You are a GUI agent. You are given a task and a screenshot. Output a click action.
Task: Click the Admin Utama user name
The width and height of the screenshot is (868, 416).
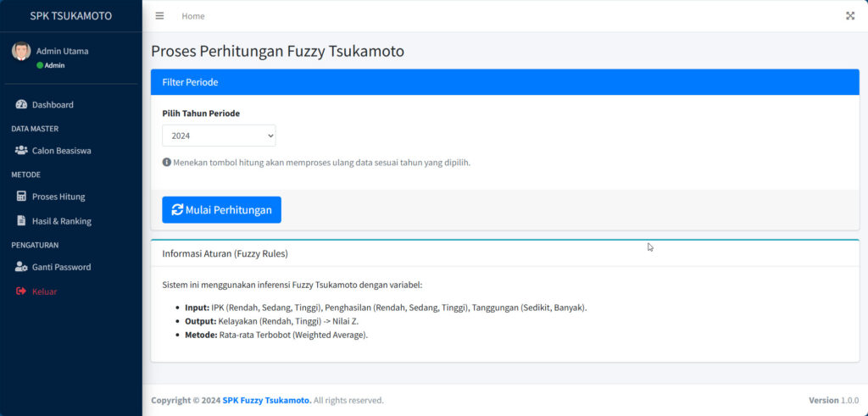coord(62,51)
